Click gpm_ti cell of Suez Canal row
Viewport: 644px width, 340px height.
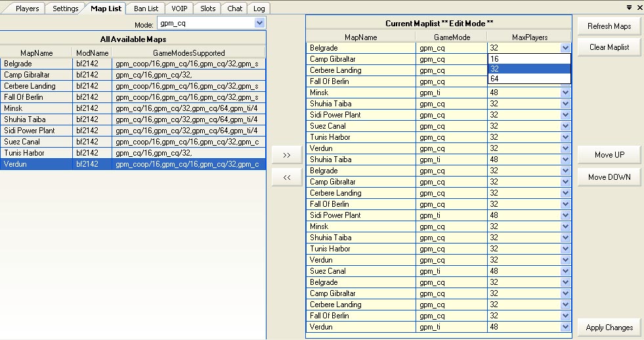[x=452, y=271]
